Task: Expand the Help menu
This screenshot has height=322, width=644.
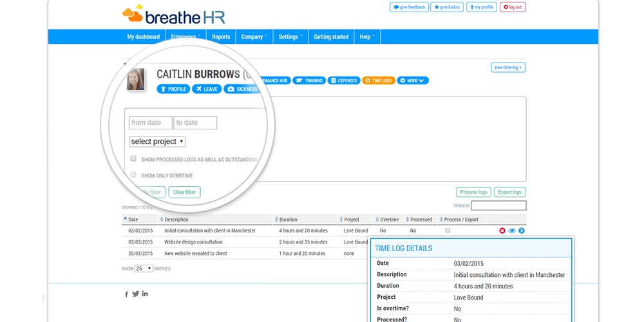Action: click(x=367, y=37)
